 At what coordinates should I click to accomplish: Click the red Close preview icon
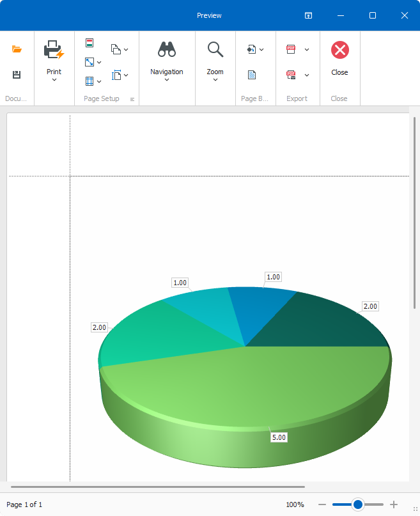coord(339,50)
